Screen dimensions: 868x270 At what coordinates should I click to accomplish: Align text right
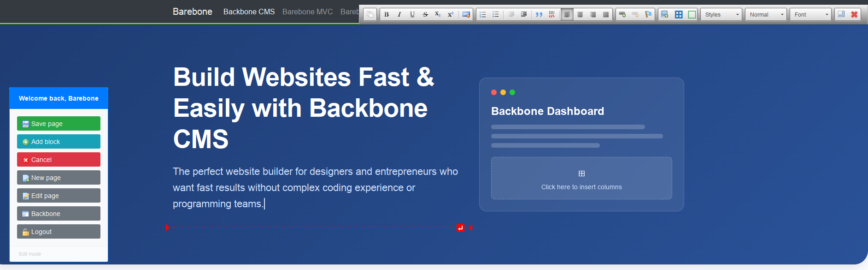click(x=593, y=14)
